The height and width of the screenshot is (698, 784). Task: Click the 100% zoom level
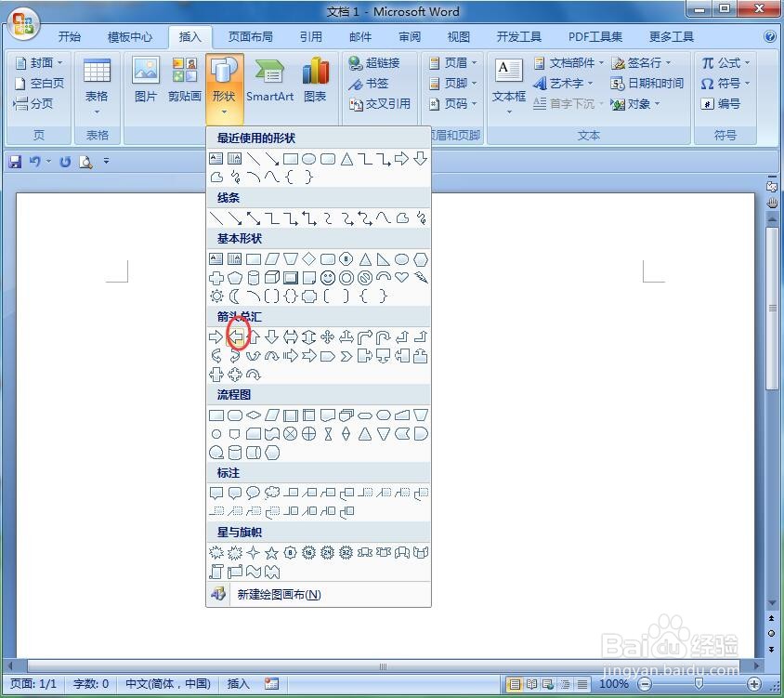(x=613, y=683)
